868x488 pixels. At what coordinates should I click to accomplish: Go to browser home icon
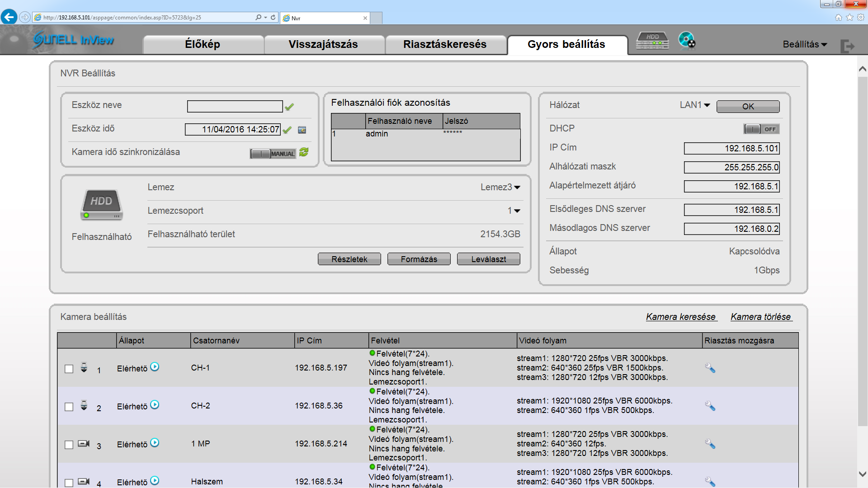[839, 17]
